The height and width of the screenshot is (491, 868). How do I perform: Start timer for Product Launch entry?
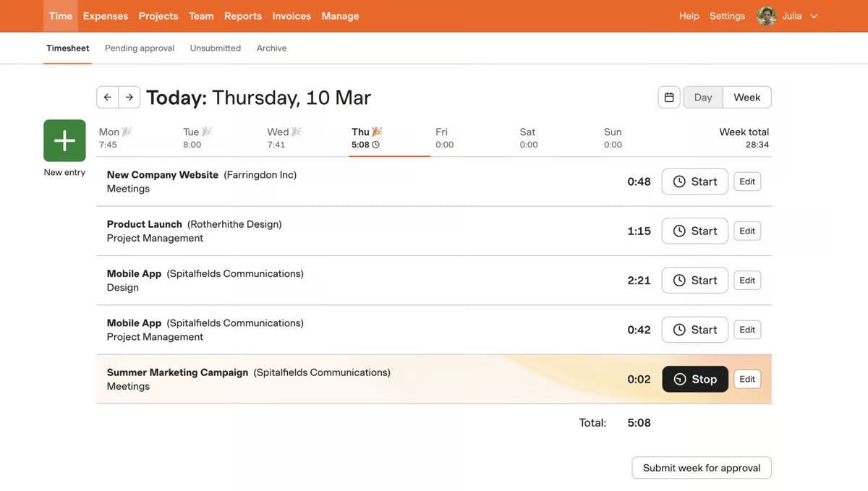[694, 231]
